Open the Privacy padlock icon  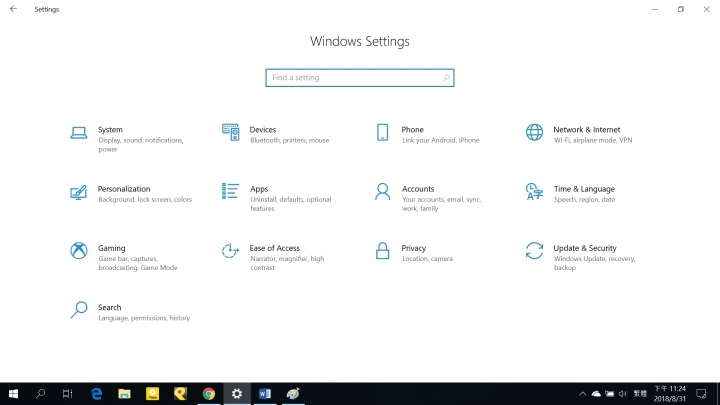382,251
